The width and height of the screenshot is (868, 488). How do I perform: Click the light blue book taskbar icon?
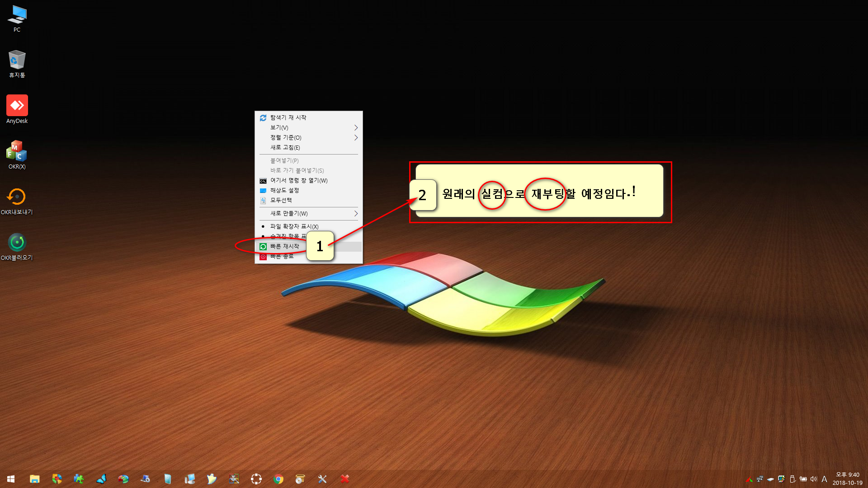[168, 479]
